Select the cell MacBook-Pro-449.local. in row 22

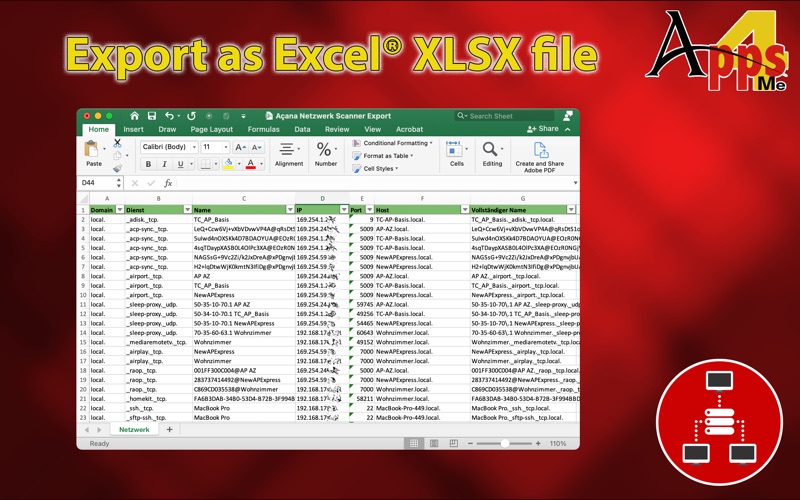tap(422, 408)
